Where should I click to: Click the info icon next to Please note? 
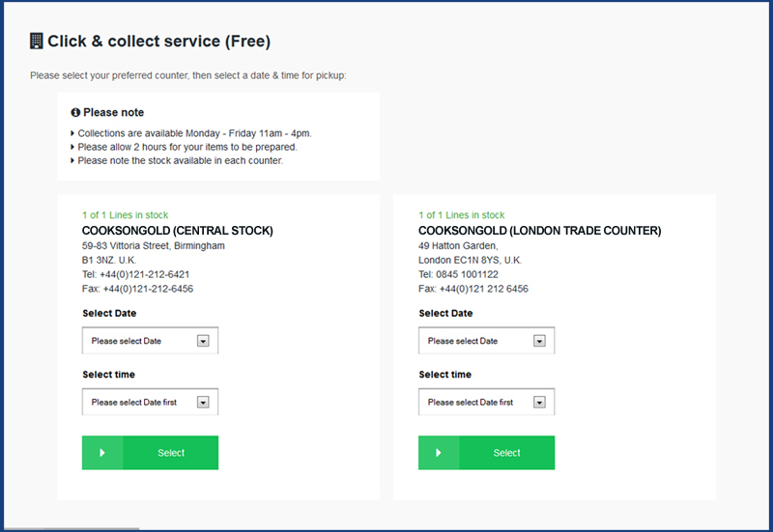coord(75,113)
